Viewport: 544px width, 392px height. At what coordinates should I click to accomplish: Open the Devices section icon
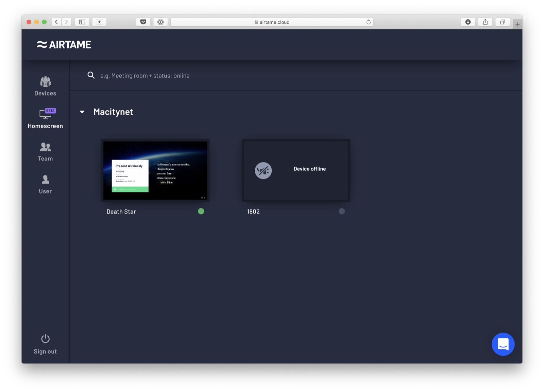tap(45, 82)
